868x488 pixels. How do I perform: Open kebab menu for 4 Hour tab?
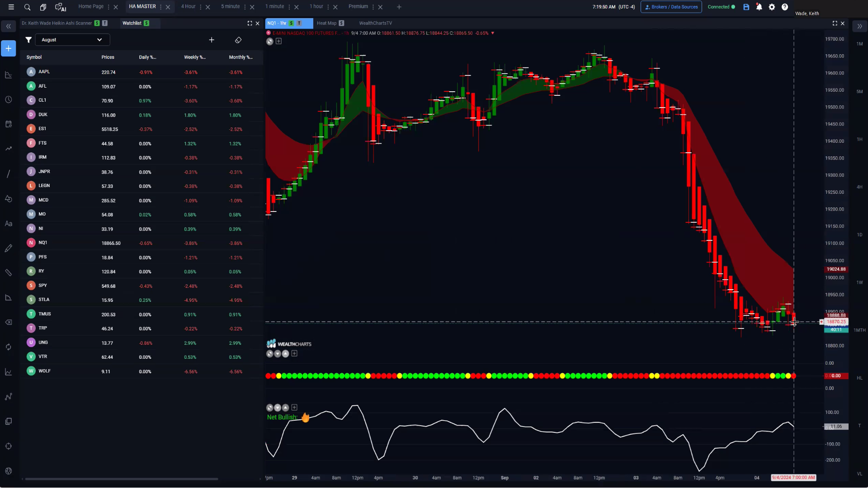pos(200,7)
